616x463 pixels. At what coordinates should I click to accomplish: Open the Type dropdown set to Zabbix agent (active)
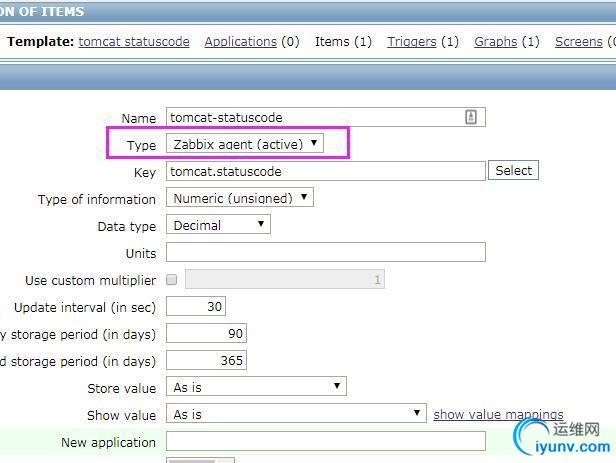click(x=245, y=144)
